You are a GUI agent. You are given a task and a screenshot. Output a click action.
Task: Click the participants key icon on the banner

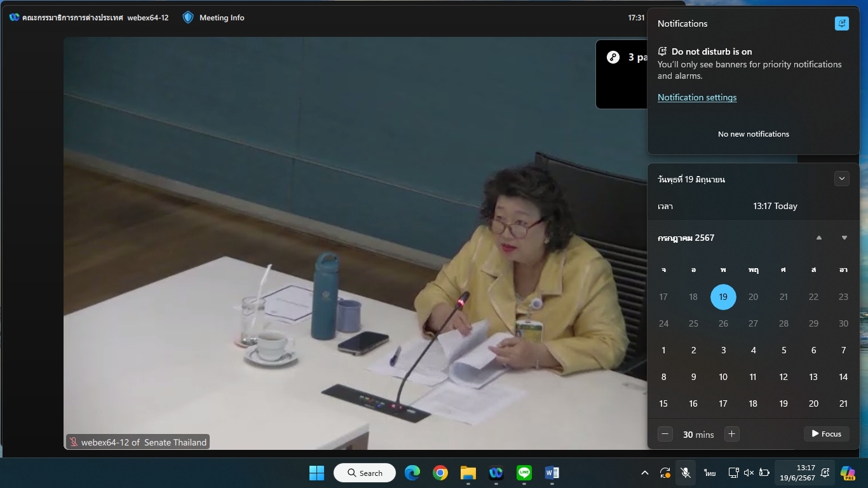[613, 57]
